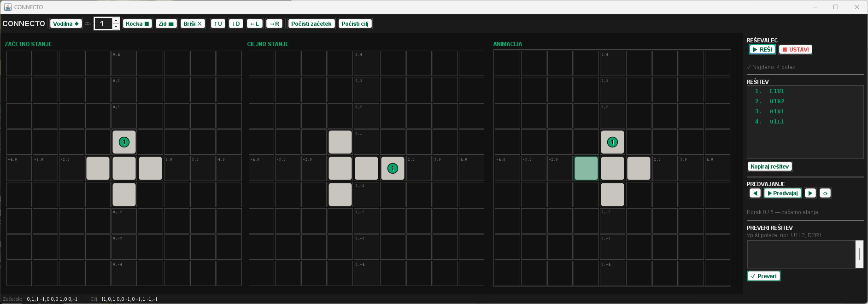Step back to the previous animation move

(755, 193)
